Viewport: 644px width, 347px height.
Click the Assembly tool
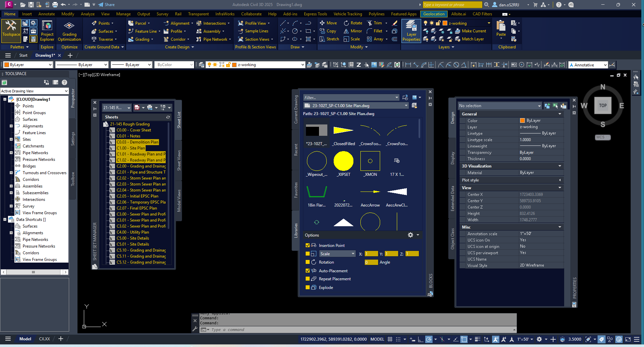pyautogui.click(x=208, y=31)
